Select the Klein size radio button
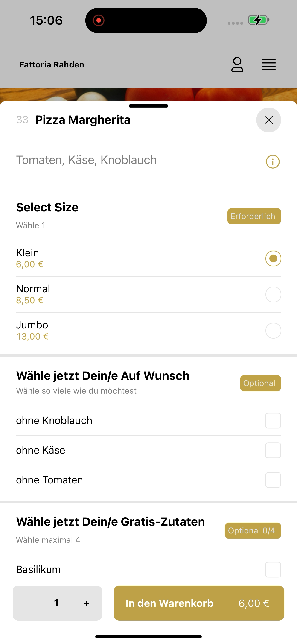297x644 pixels. click(273, 258)
